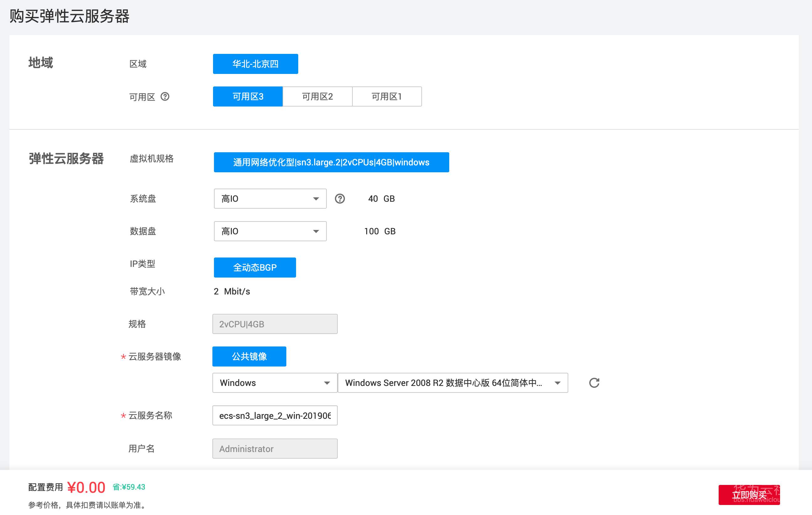Select 公共镜像 as image source
Image resolution: width=812 pixels, height=515 pixels.
point(249,356)
